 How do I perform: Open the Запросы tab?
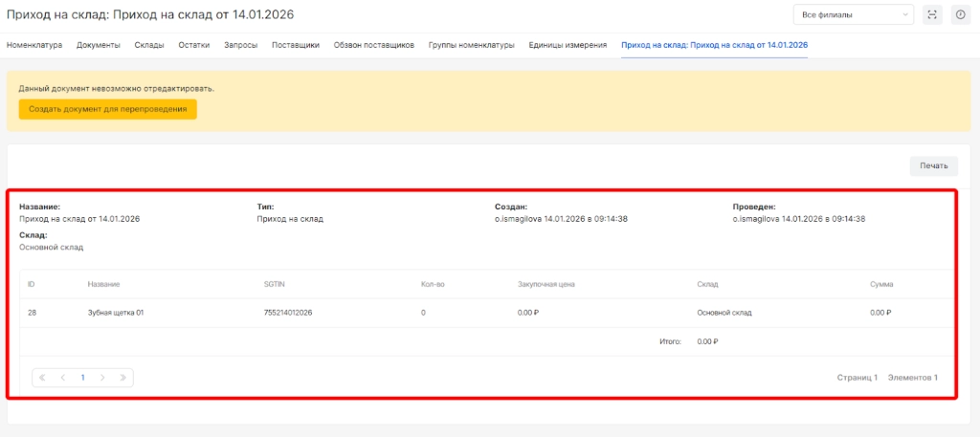click(240, 45)
